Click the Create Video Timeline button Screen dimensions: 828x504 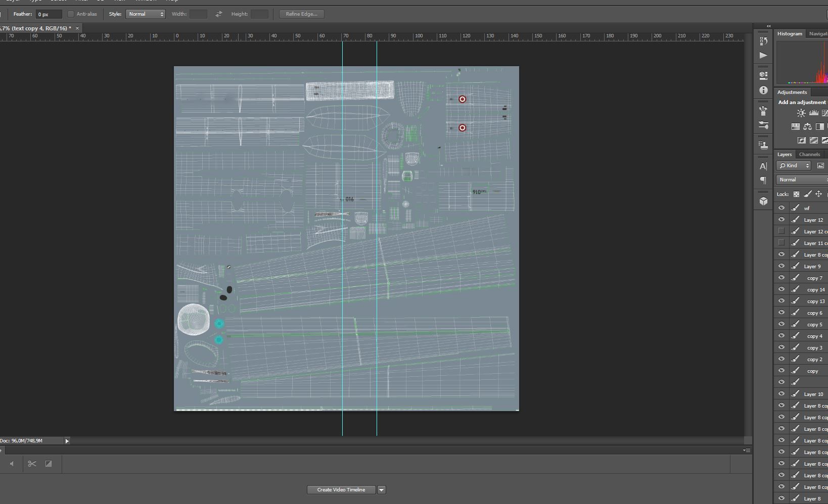tap(341, 490)
